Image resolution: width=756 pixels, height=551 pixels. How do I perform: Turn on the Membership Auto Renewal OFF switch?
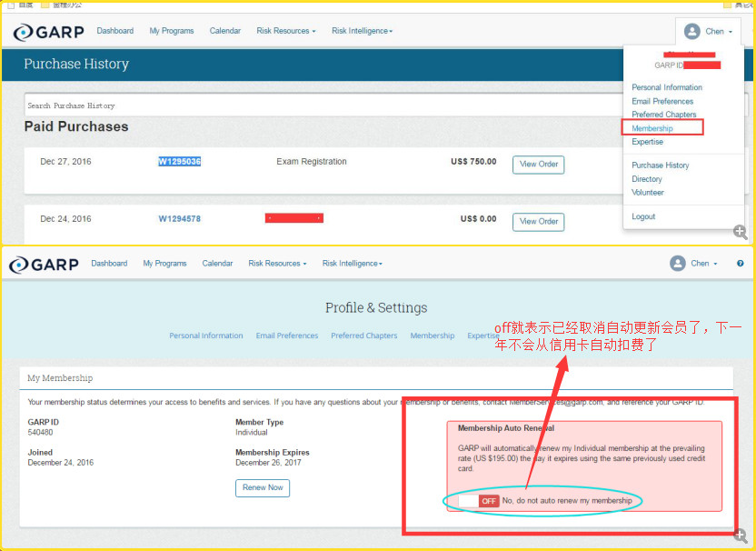[479, 501]
